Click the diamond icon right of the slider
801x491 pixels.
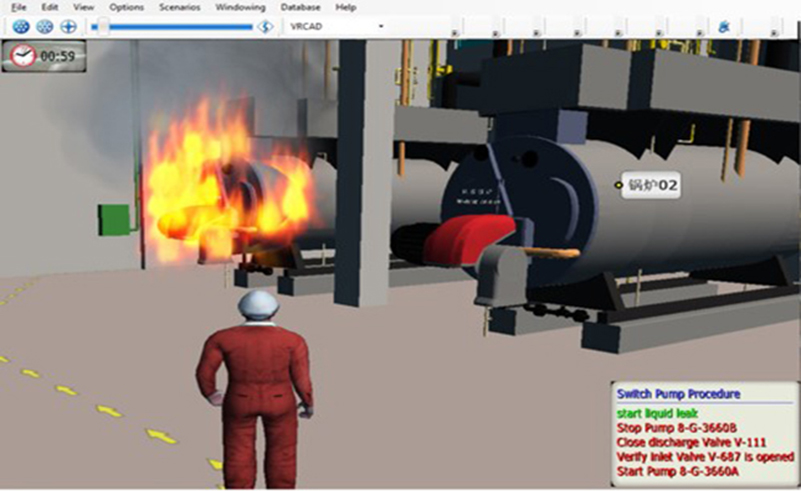tap(265, 26)
